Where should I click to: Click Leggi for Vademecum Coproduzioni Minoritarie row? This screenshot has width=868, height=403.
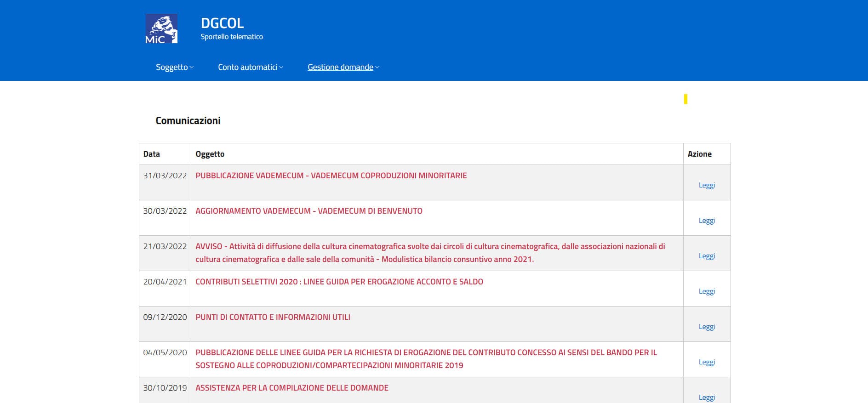coord(707,185)
